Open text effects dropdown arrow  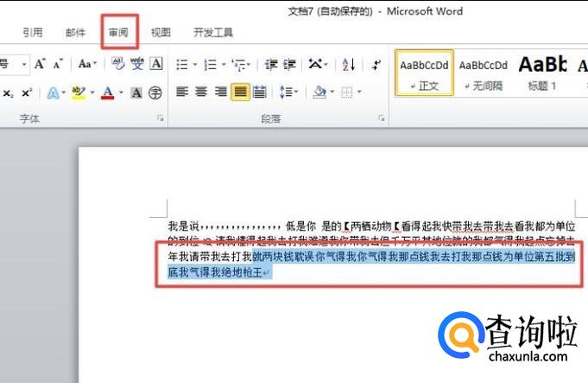pos(64,93)
